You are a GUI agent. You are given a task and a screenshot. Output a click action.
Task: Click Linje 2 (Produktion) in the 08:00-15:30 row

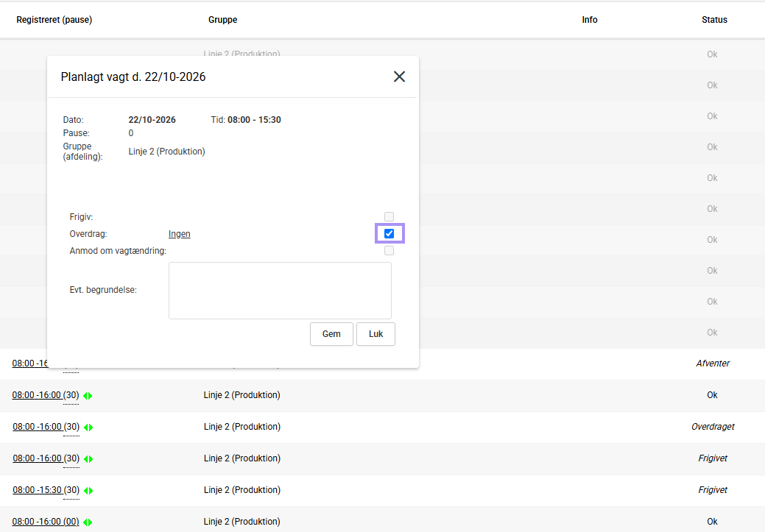(x=242, y=490)
